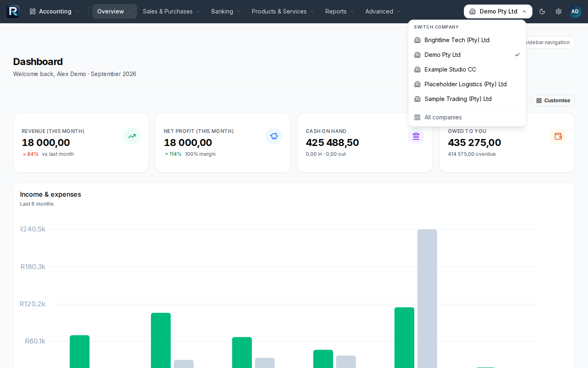The width and height of the screenshot is (588, 368).
Task: Open settings gear icon
Action: pyautogui.click(x=559, y=11)
